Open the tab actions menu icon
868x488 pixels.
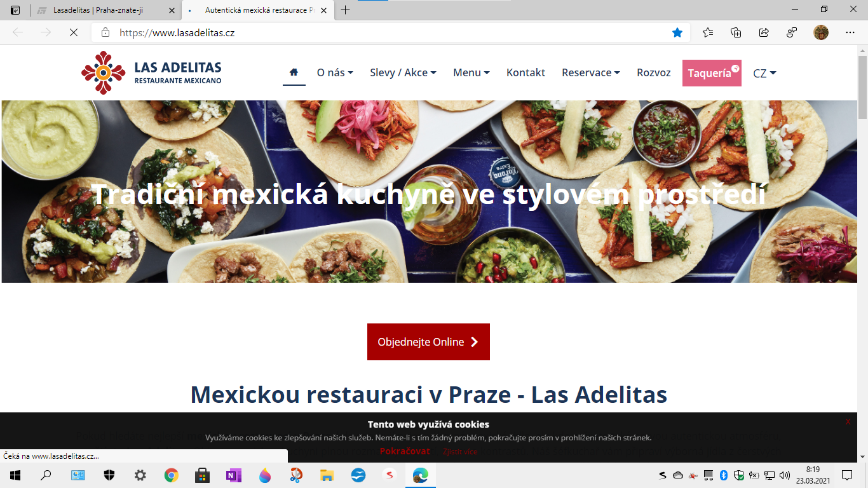pyautogui.click(x=15, y=10)
